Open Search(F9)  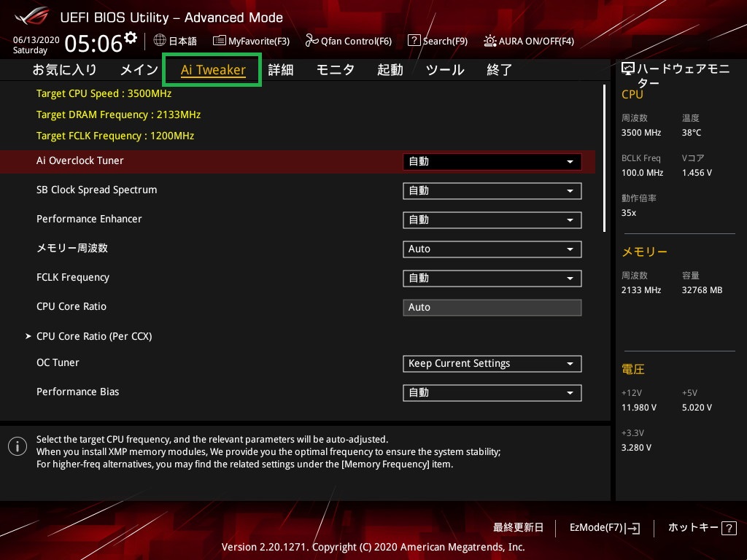(438, 41)
